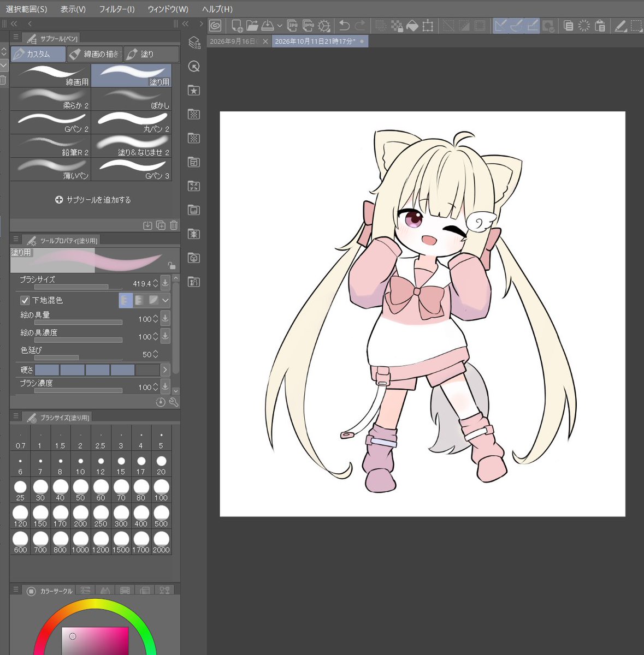Image resolution: width=644 pixels, height=655 pixels.
Task: Open the brush size palette menu
Action: coord(16,417)
